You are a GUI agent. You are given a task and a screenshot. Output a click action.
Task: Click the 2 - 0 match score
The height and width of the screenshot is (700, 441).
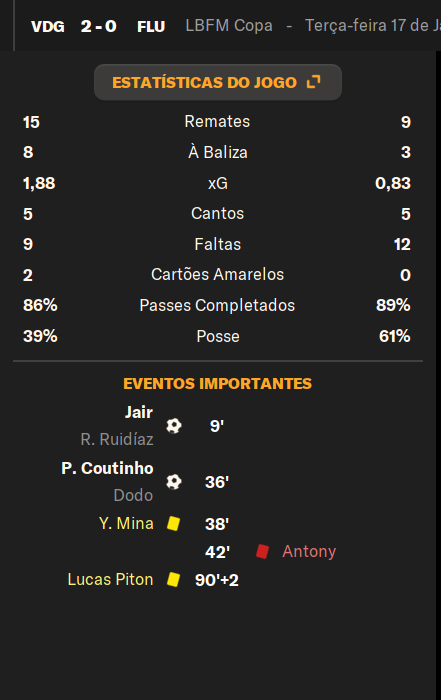[x=99, y=26]
